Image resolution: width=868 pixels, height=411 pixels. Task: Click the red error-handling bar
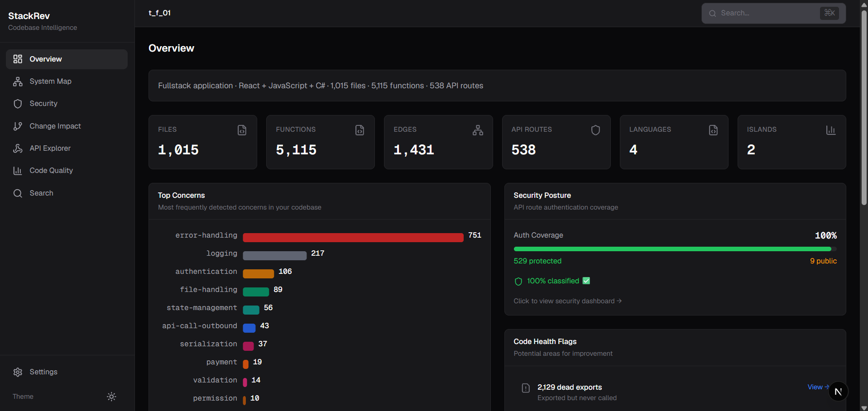353,238
